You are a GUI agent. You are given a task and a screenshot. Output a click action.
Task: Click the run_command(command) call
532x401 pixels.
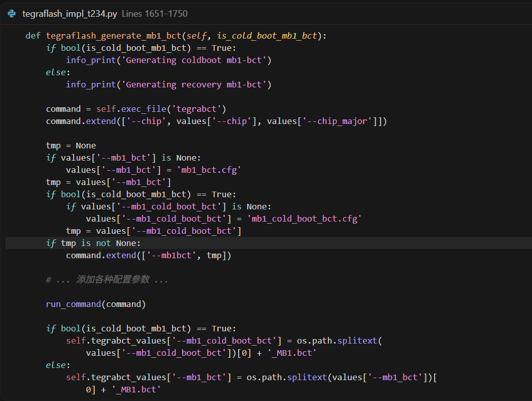95,304
